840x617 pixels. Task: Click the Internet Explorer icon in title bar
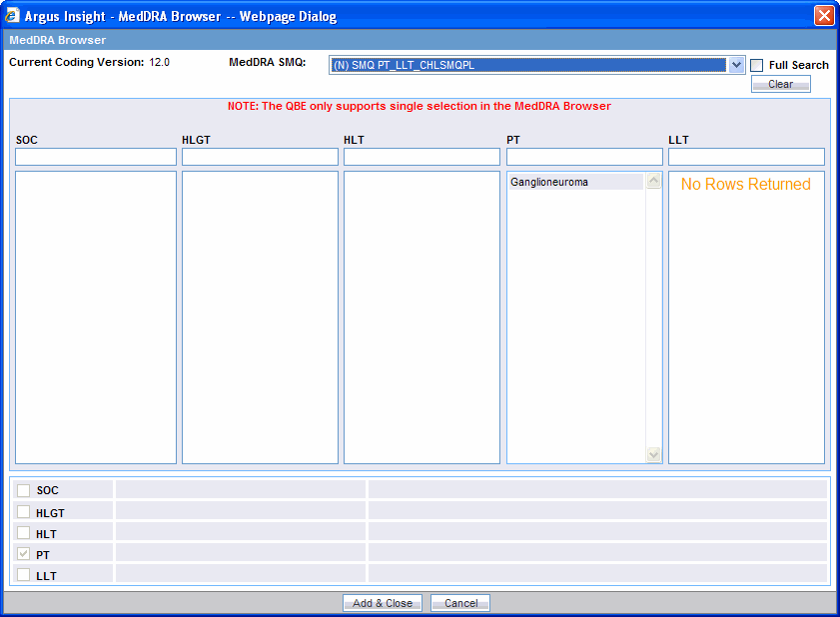coord(12,16)
